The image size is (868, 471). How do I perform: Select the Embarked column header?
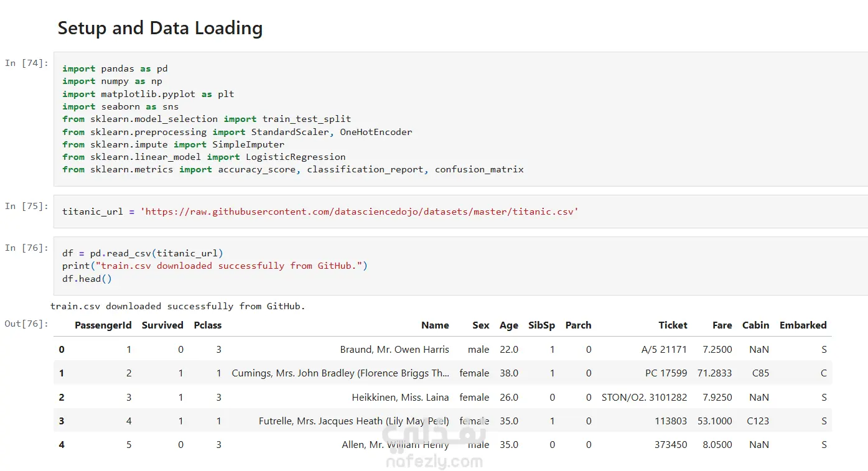803,325
